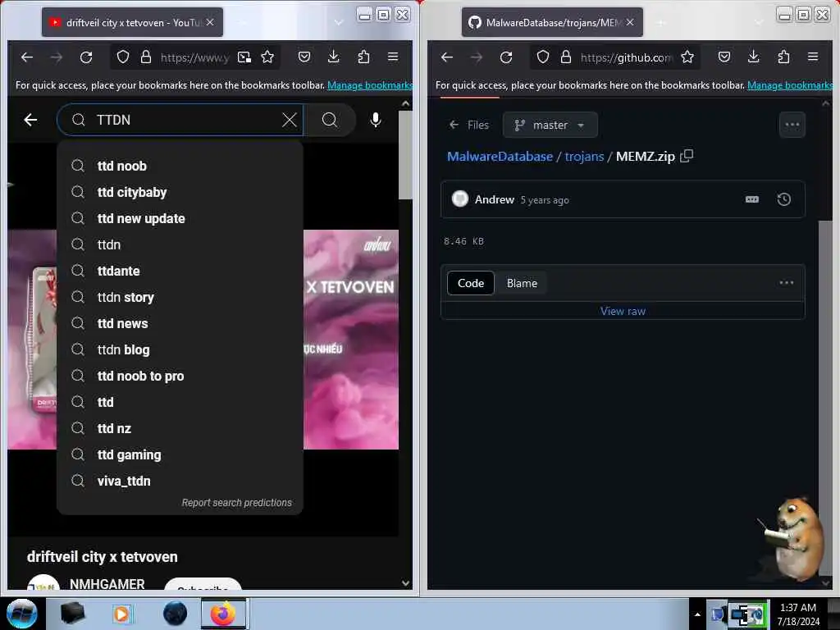
Task: Open media player taskbar icon
Action: pyautogui.click(x=121, y=614)
